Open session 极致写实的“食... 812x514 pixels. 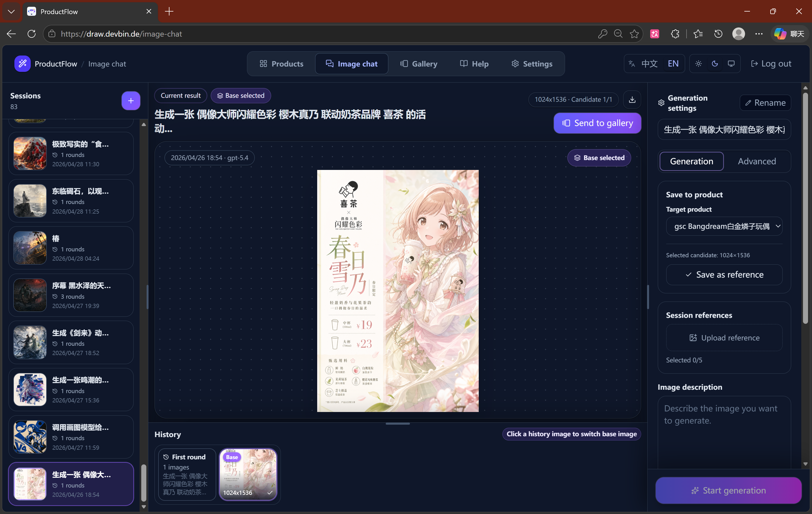pyautogui.click(x=71, y=153)
